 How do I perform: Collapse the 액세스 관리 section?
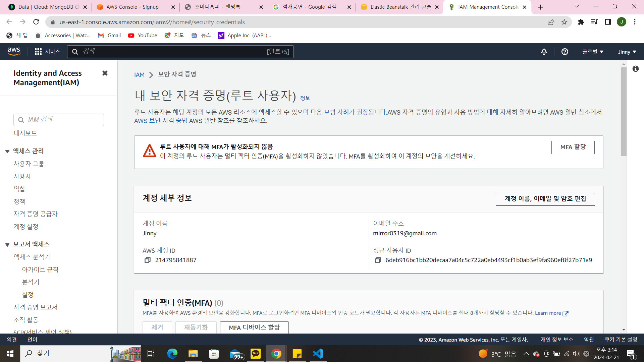tap(7, 152)
